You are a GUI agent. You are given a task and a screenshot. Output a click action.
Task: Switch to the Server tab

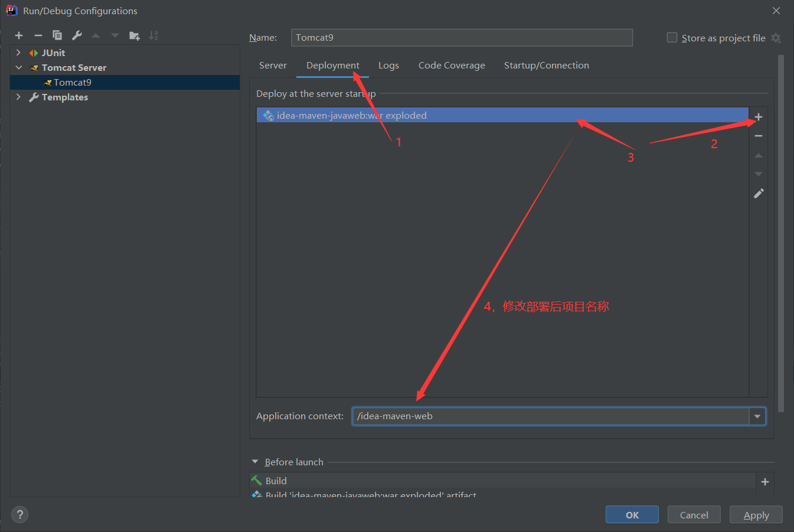coord(273,66)
